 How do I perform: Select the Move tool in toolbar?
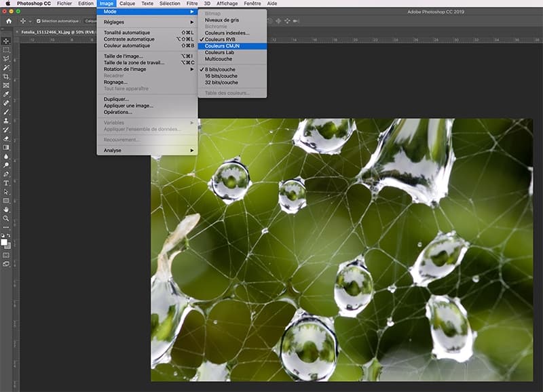click(x=6, y=41)
